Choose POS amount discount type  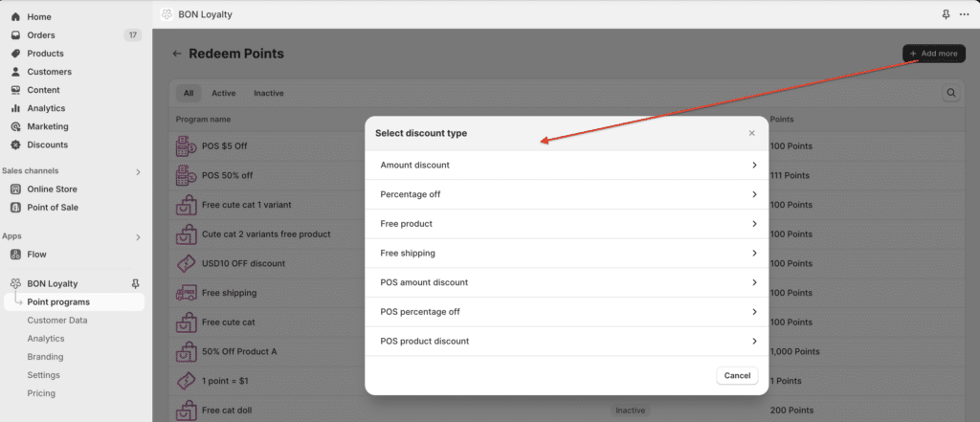coord(567,282)
